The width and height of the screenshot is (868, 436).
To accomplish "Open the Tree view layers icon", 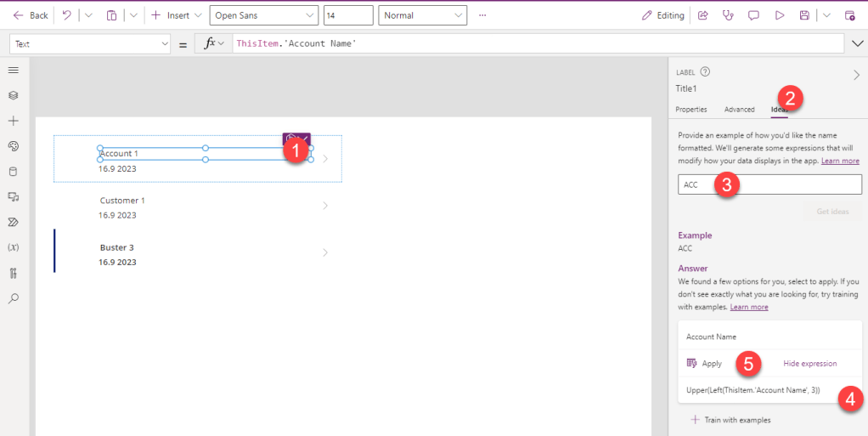I will (13, 95).
